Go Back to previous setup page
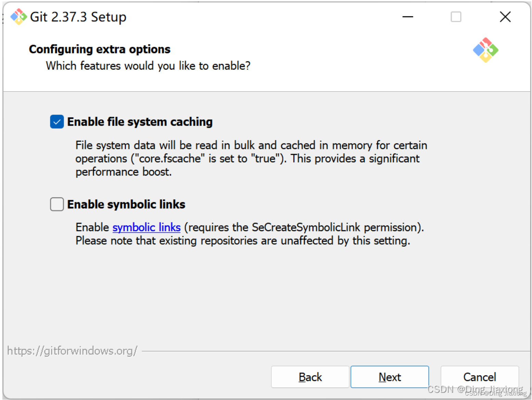Screen dimensions: 532x400 310,377
